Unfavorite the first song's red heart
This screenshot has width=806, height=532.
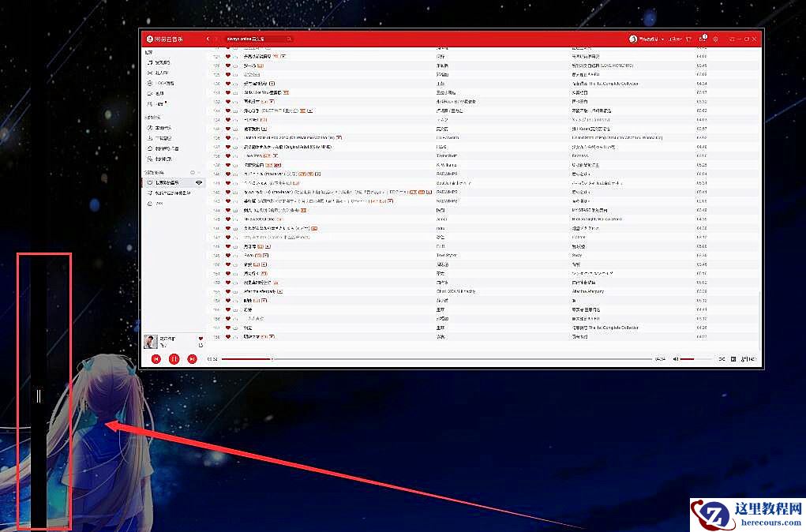tap(227, 57)
